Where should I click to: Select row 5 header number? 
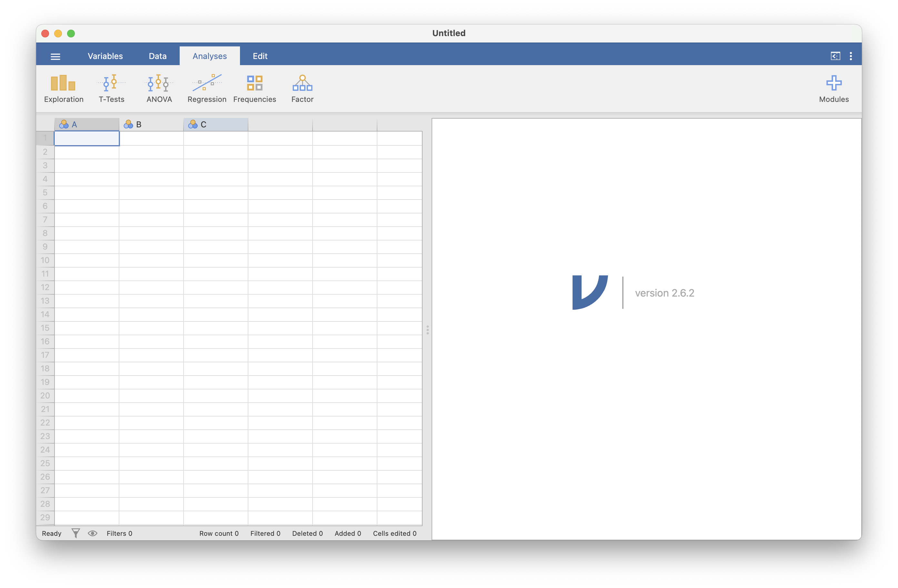(45, 193)
